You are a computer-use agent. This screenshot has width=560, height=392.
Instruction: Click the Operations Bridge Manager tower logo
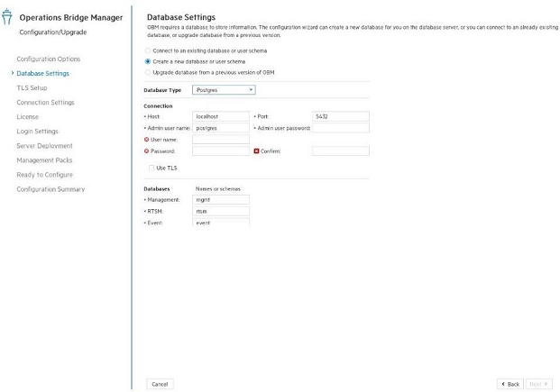pos(6,17)
